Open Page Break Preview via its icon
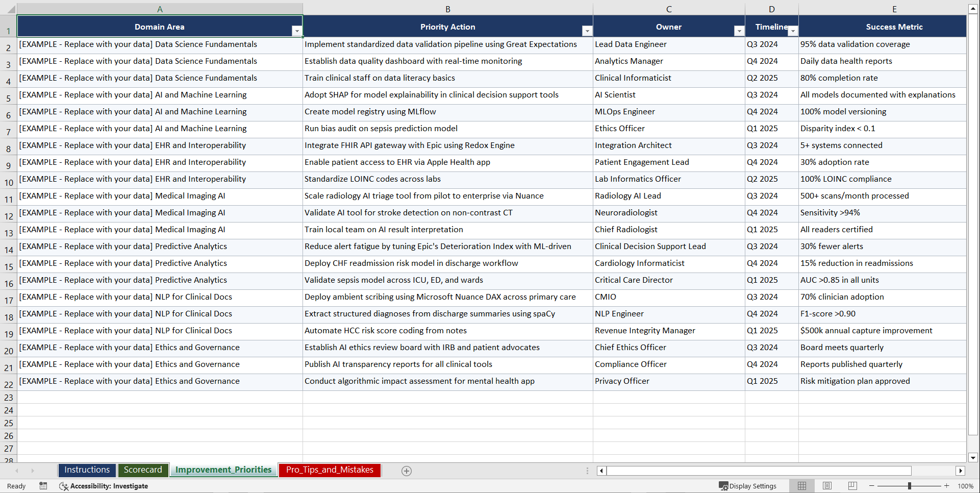This screenshot has width=980, height=493. click(x=852, y=485)
